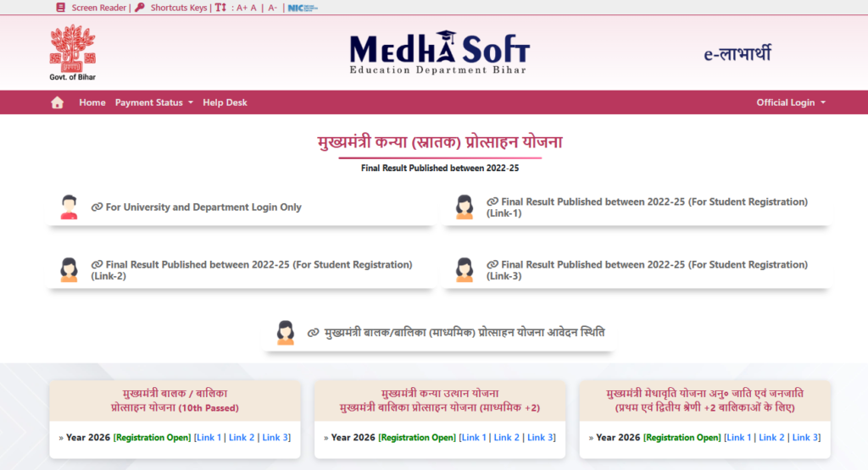868x470 pixels.
Task: Open the Shortcuts Keys link
Action: 179,8
